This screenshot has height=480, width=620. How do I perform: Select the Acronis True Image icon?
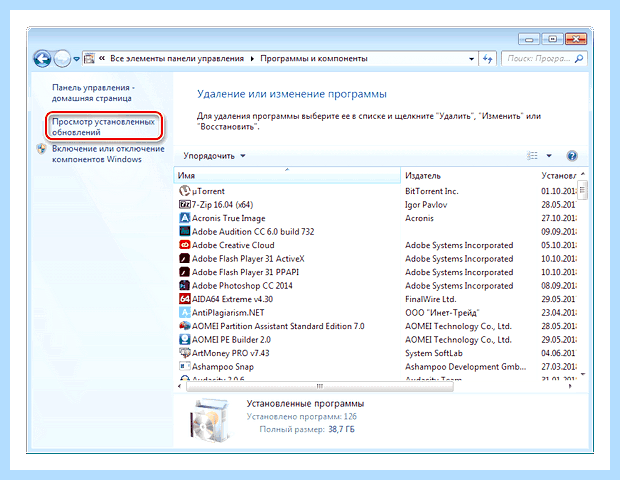pyautogui.click(x=184, y=218)
